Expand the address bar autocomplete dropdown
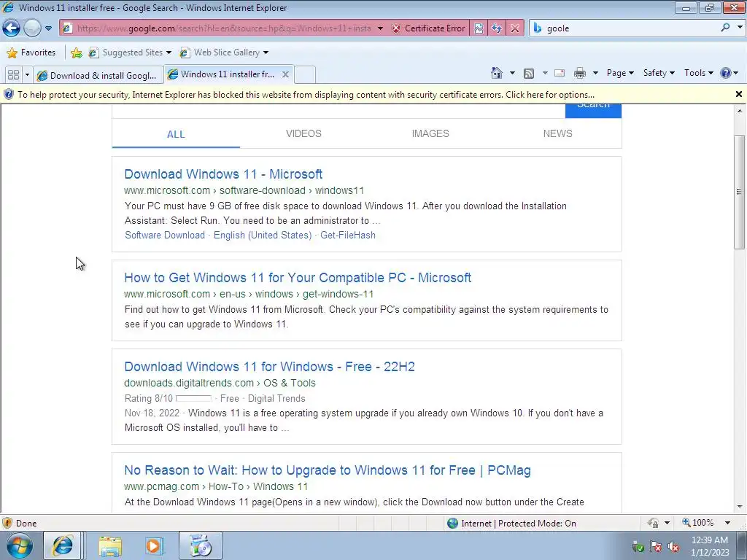Viewport: 747px width, 560px height. (380, 28)
